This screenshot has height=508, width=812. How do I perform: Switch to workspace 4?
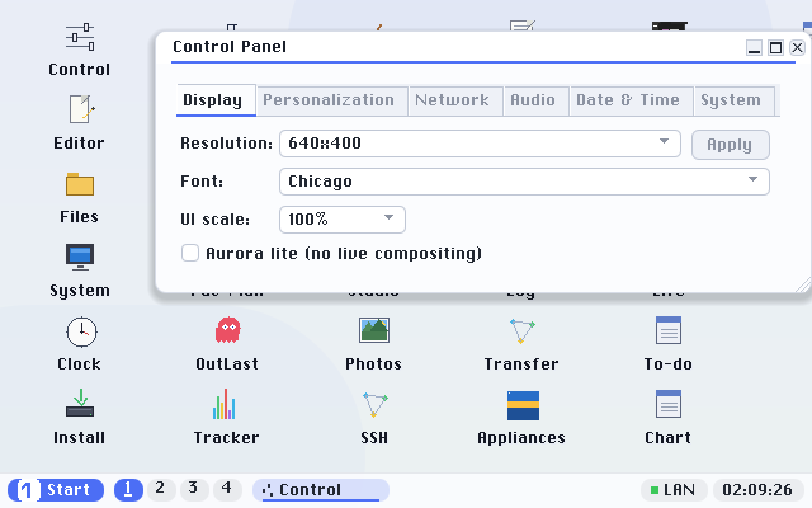(228, 490)
